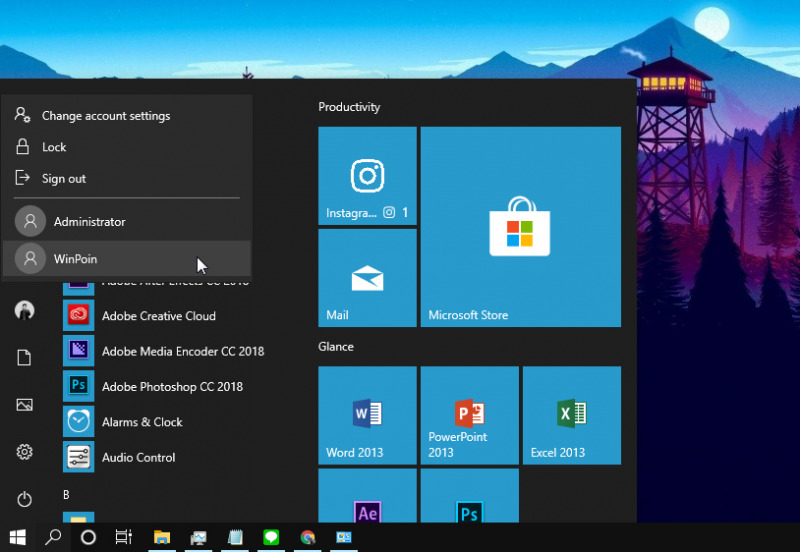
Task: Open the After Effects tile
Action: [367, 495]
